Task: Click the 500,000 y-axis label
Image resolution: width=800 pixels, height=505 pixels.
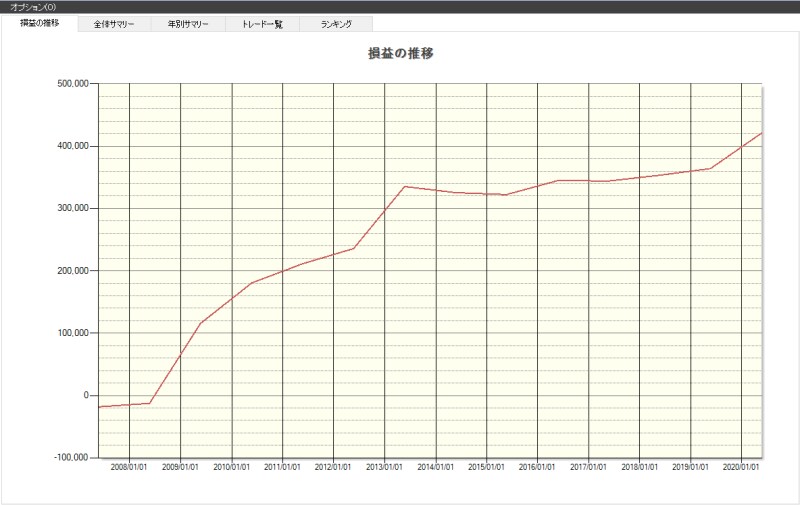Action: pos(73,84)
